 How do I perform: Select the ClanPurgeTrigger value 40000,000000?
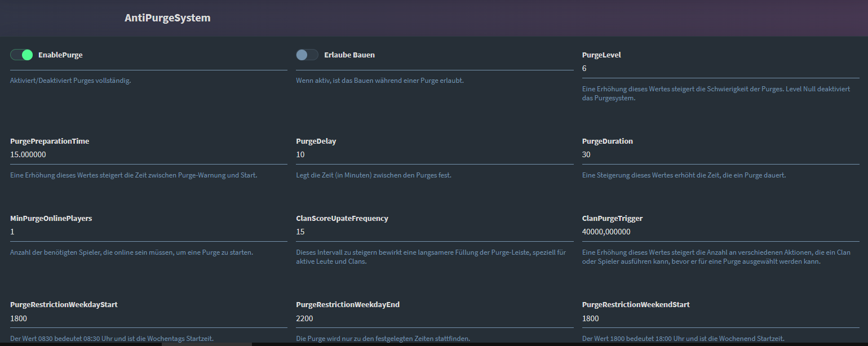(606, 232)
